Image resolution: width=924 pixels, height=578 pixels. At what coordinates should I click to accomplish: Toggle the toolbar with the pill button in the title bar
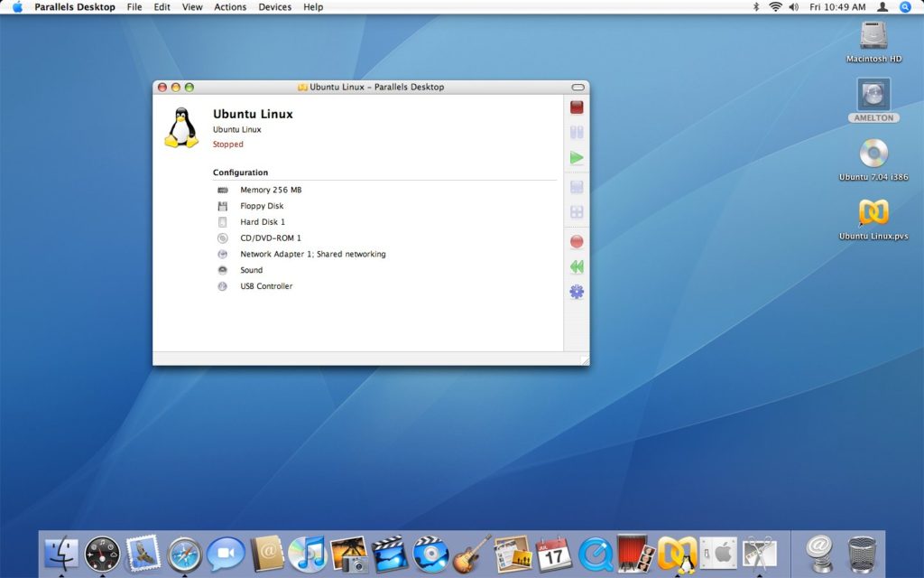pyautogui.click(x=578, y=88)
